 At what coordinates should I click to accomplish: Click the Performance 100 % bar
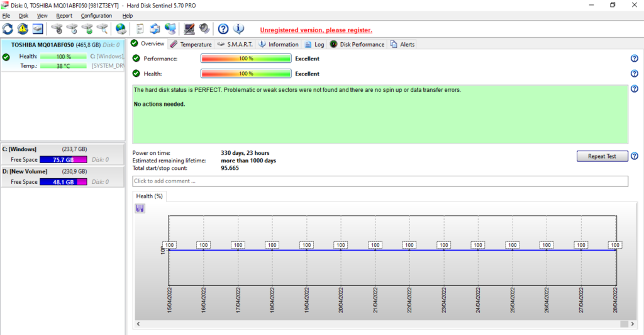[246, 59]
